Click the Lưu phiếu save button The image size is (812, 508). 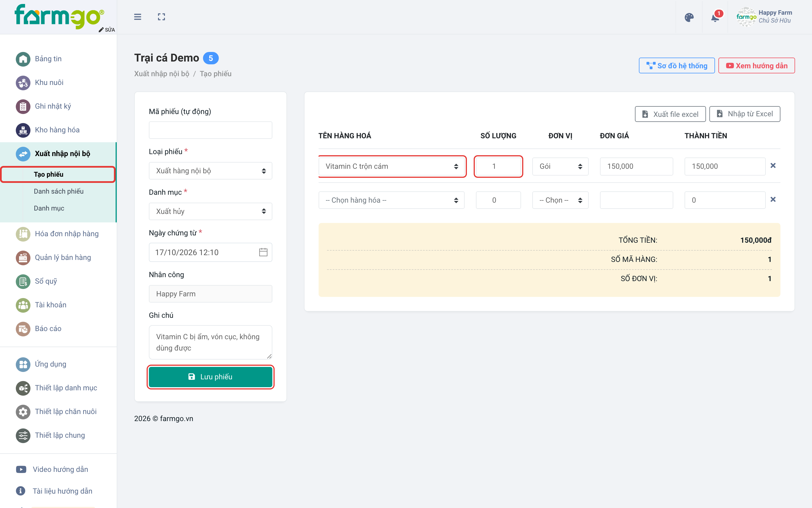tap(210, 377)
